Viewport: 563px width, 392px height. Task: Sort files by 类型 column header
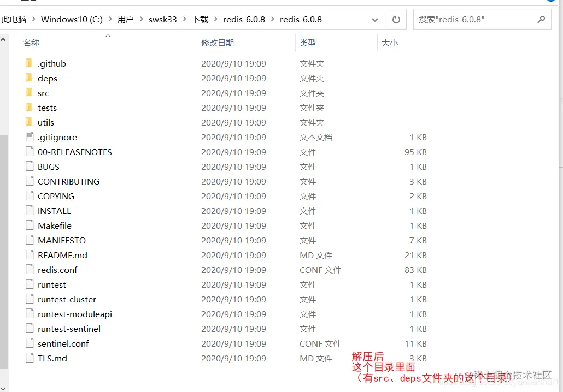click(308, 43)
